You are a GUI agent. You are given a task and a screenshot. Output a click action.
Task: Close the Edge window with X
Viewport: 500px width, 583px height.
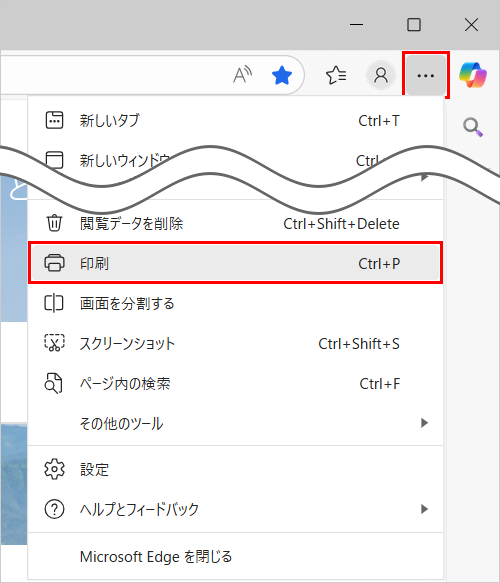(471, 25)
